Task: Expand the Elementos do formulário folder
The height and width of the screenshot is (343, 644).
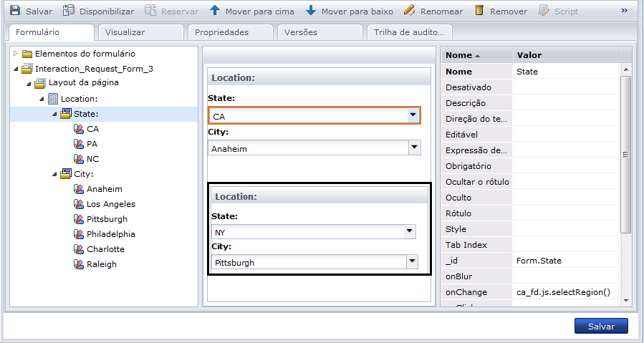Action: tap(16, 54)
